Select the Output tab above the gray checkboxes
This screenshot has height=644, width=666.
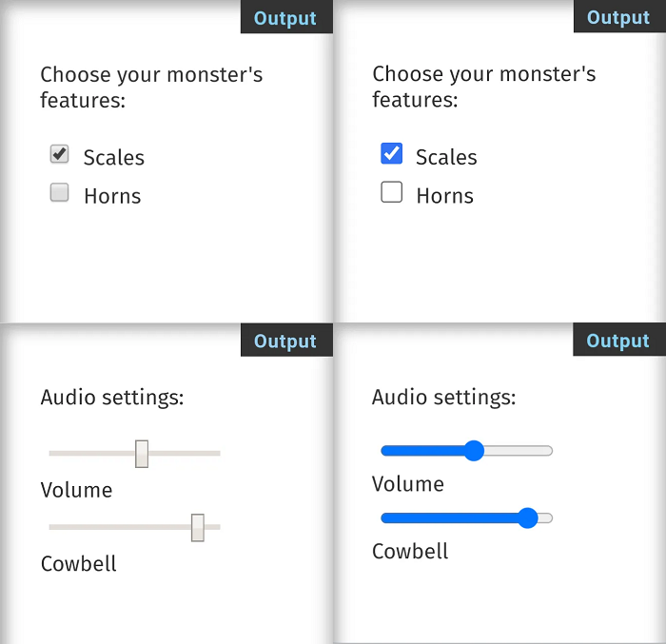tap(285, 18)
